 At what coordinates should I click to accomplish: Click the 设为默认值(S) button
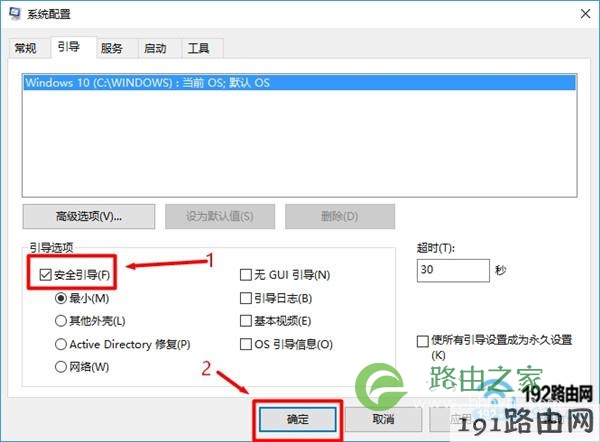coord(220,217)
